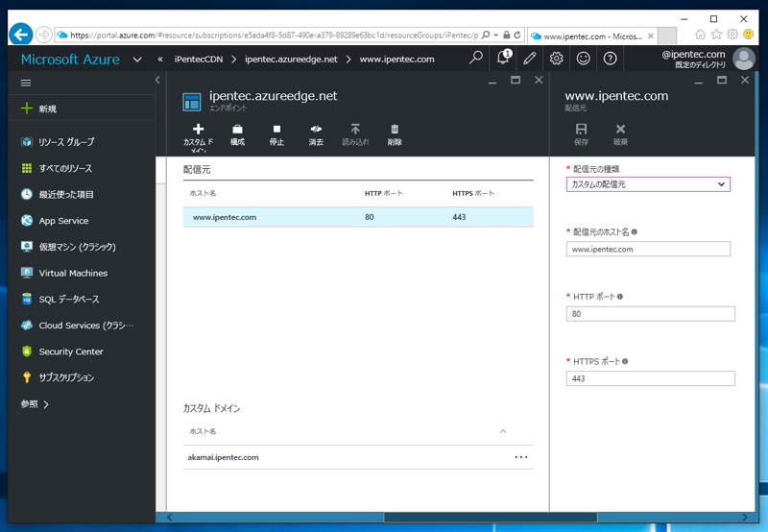Screen dimensions: 768x532
Task: Toggle sort arrow in custom domain header
Action: (503, 431)
